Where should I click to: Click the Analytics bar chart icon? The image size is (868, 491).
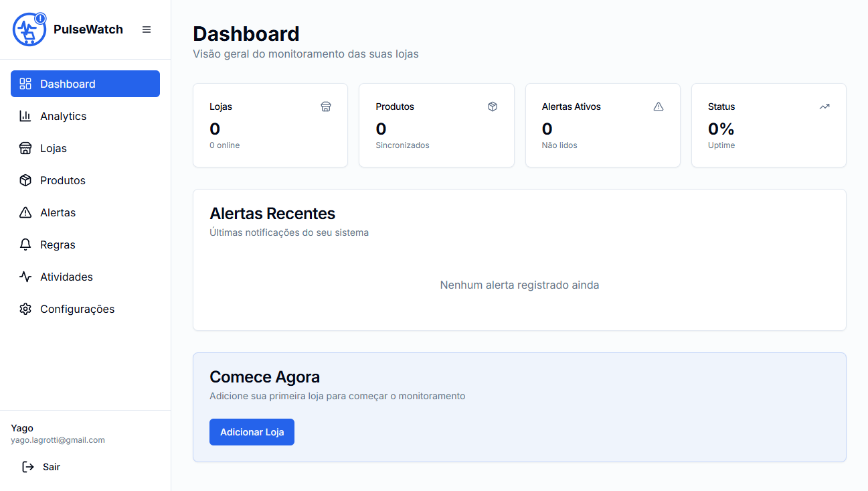pos(25,116)
